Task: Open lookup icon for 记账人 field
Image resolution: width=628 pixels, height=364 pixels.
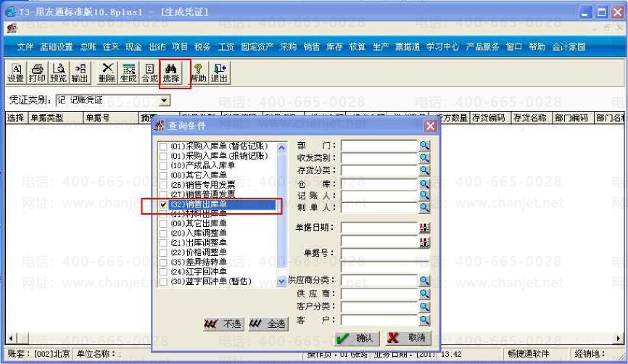Action: (424, 196)
